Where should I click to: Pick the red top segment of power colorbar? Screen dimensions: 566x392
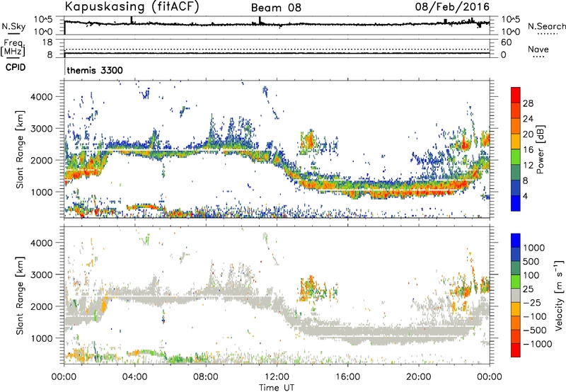516,96
